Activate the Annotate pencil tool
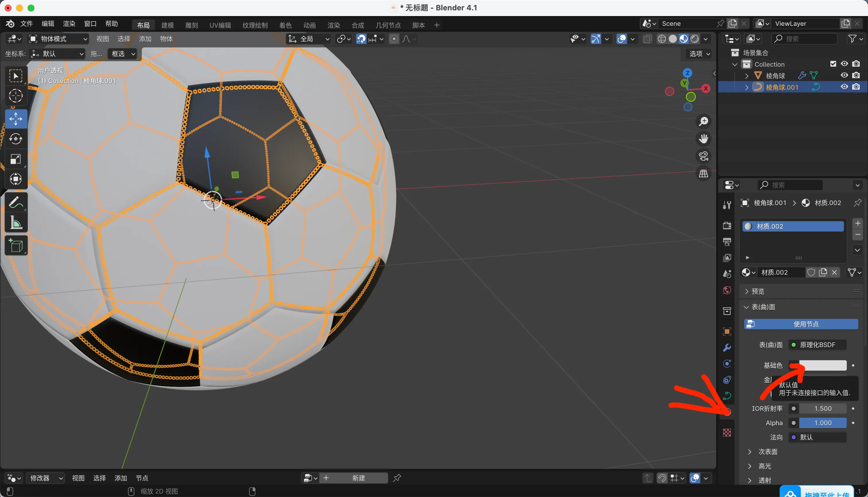 click(x=16, y=203)
